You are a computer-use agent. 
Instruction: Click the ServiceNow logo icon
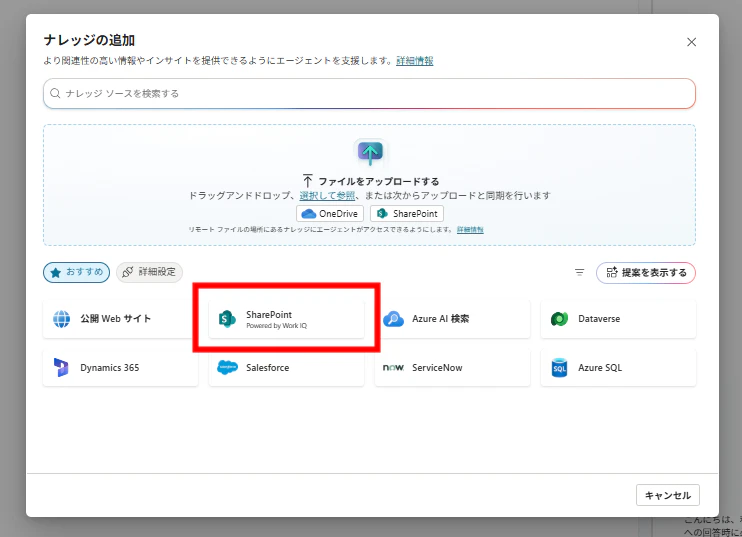click(393, 368)
